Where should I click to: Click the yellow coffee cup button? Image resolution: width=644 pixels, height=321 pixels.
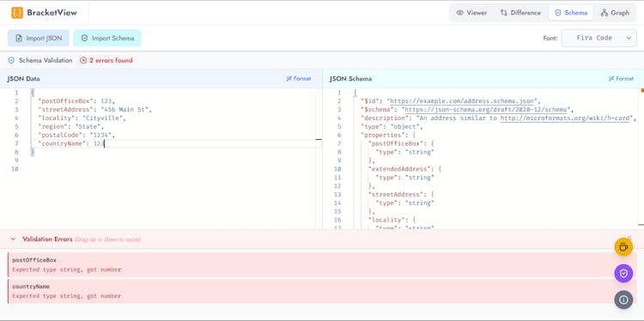pos(623,247)
